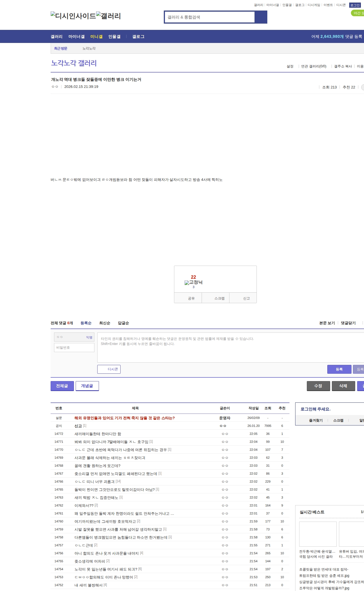
Task: Click the 실시간 베스트 heading
Action: [312, 512]
